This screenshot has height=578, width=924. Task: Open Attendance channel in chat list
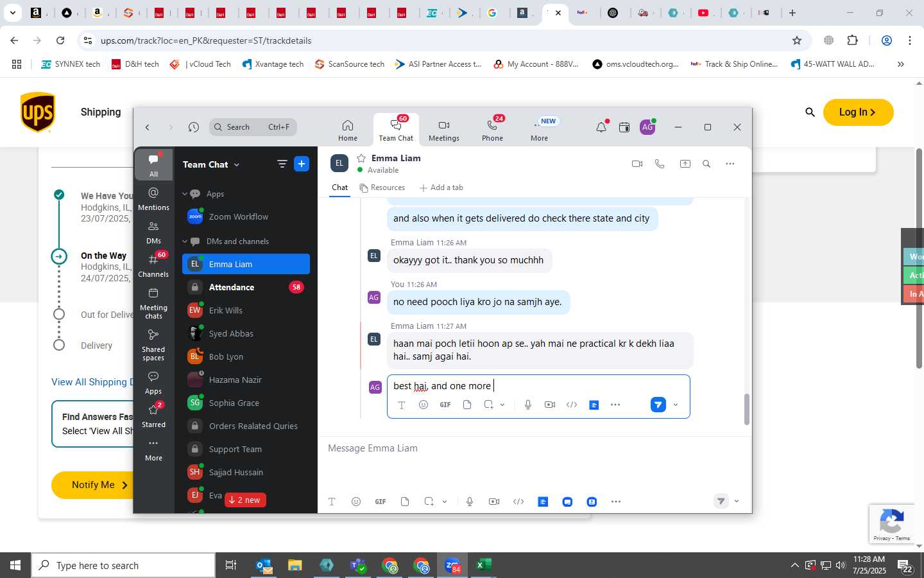(x=246, y=287)
